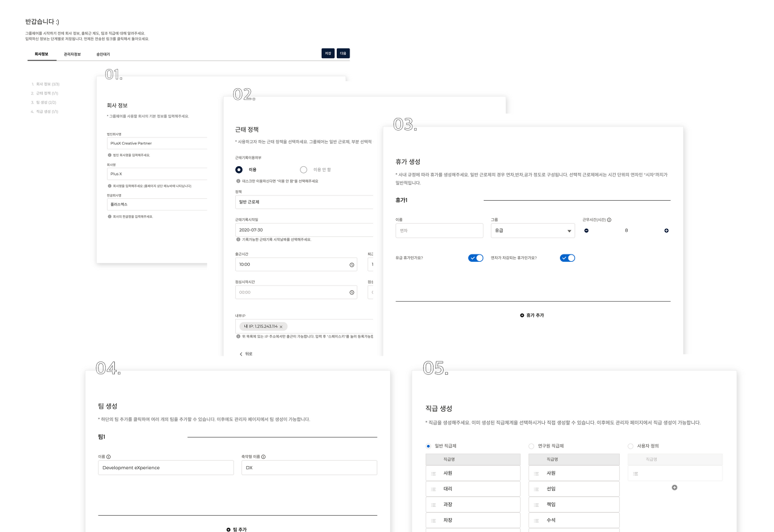Click clock icon in 점심시작시간 field
This screenshot has width=774, height=532.
352,292
